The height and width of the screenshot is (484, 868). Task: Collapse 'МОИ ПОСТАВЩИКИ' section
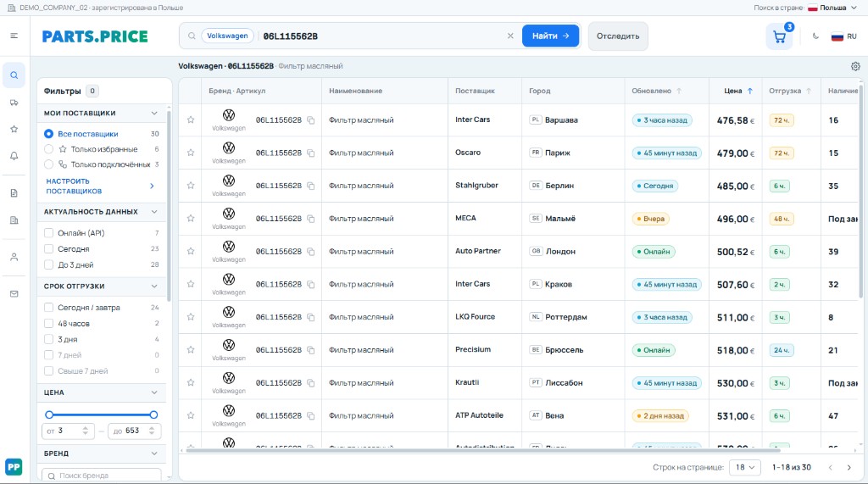pos(154,113)
